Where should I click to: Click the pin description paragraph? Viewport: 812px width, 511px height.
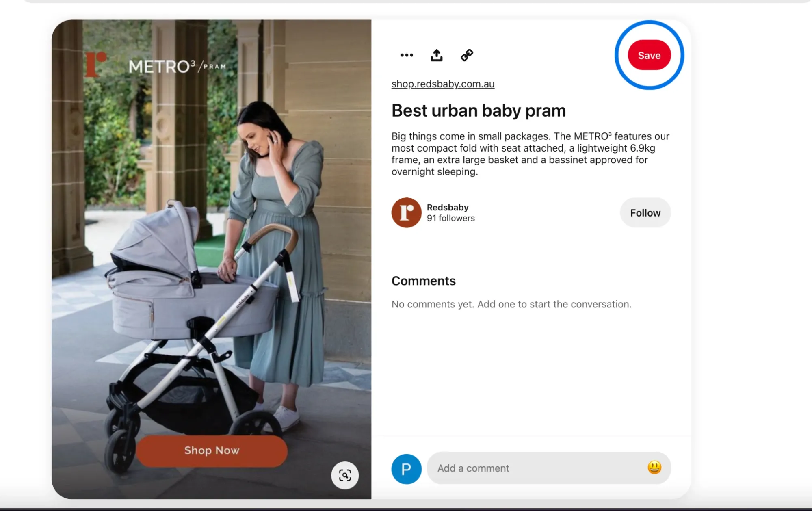tap(530, 154)
